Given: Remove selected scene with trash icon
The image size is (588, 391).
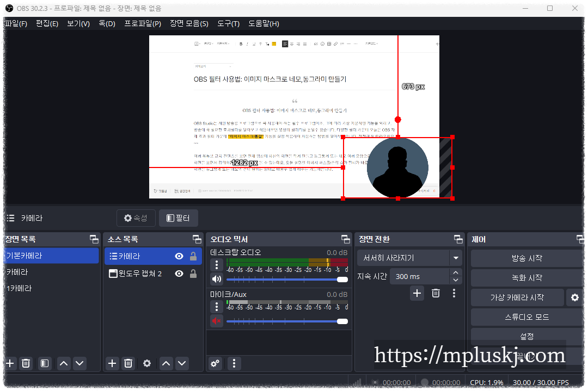Looking at the screenshot, I should point(26,363).
